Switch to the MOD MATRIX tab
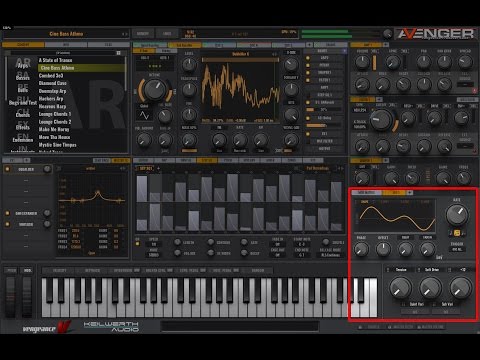480x360 pixels. click(x=367, y=192)
